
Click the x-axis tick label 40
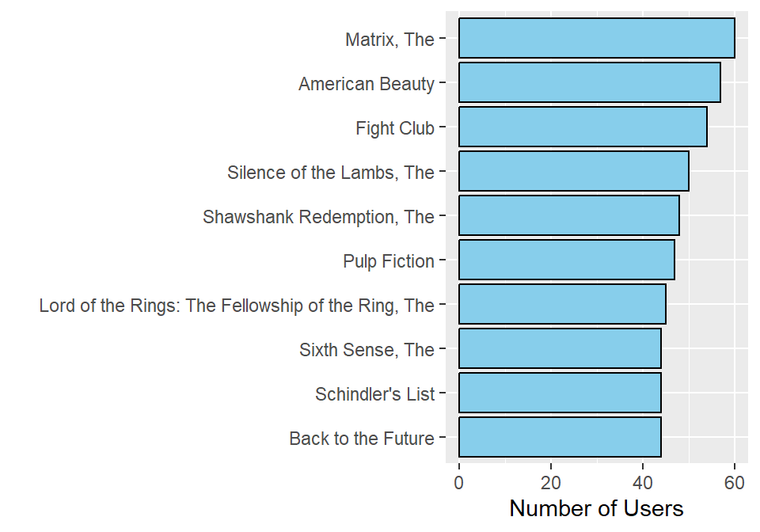[x=643, y=481]
